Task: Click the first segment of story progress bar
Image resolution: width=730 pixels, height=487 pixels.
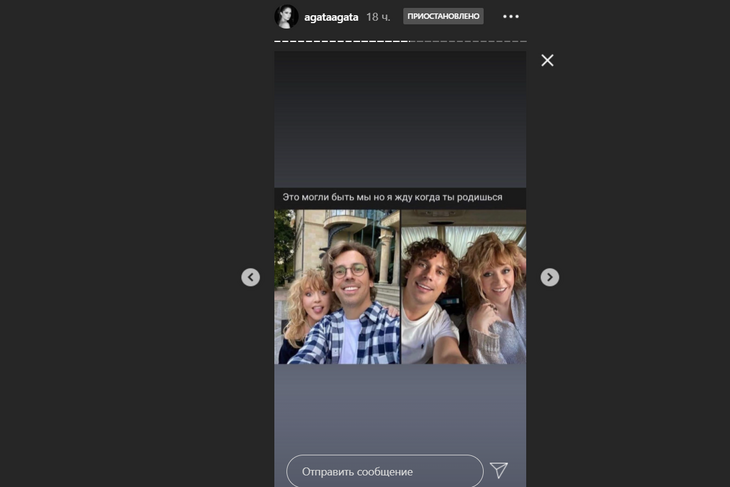Action: coord(279,42)
